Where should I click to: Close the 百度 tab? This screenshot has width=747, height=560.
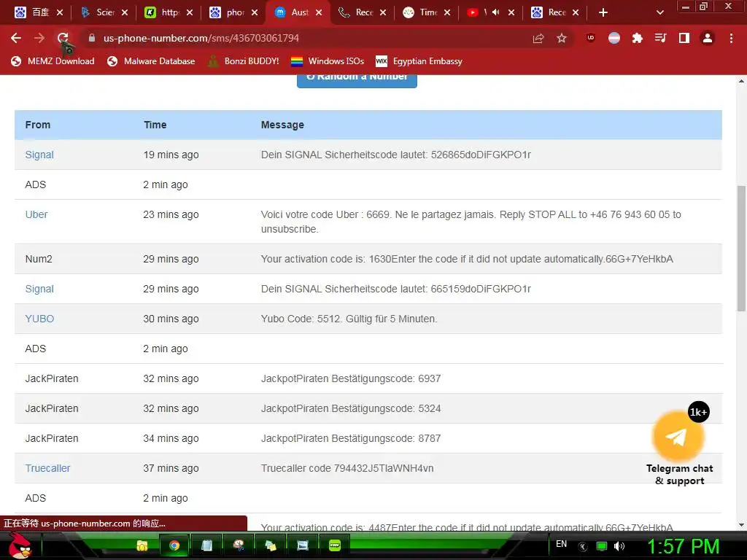60,12
